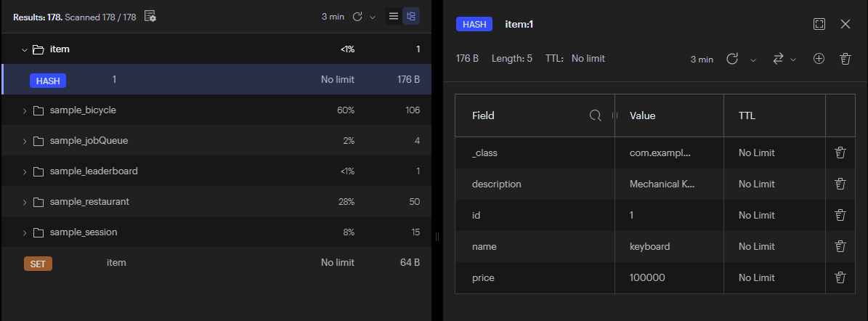
Task: Click the 176 B size in details header
Action: 467,58
